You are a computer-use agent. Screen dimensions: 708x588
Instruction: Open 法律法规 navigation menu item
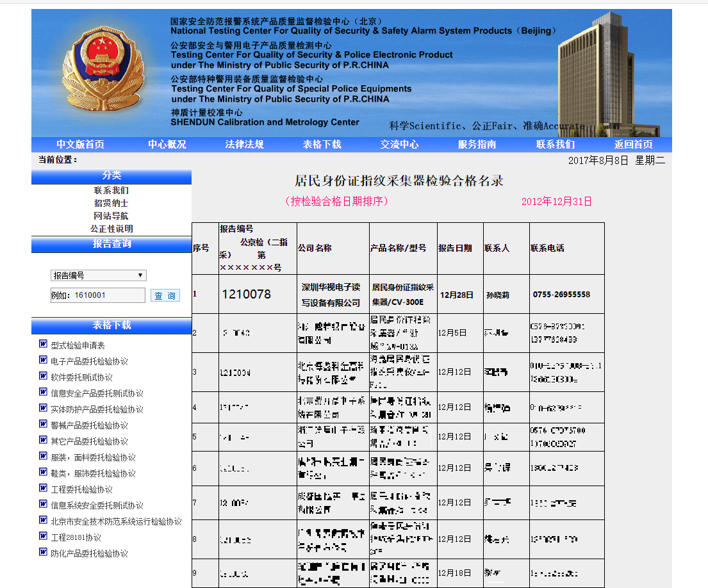(x=244, y=145)
